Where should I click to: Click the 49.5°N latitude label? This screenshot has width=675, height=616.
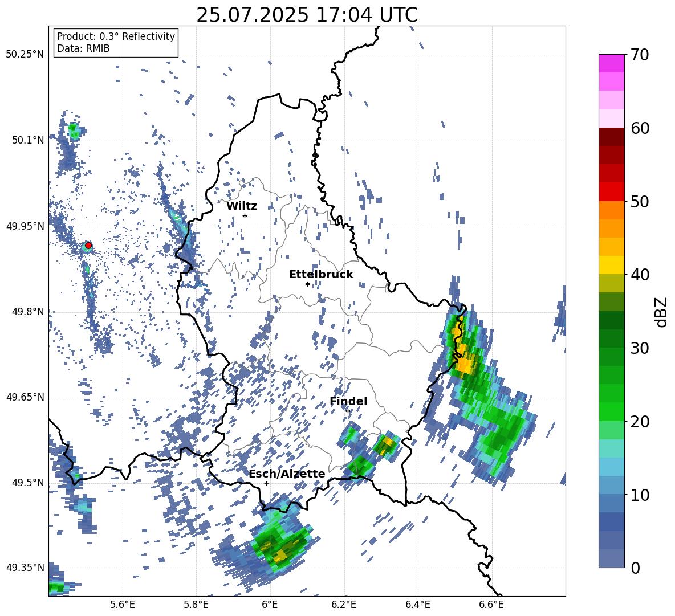click(27, 483)
